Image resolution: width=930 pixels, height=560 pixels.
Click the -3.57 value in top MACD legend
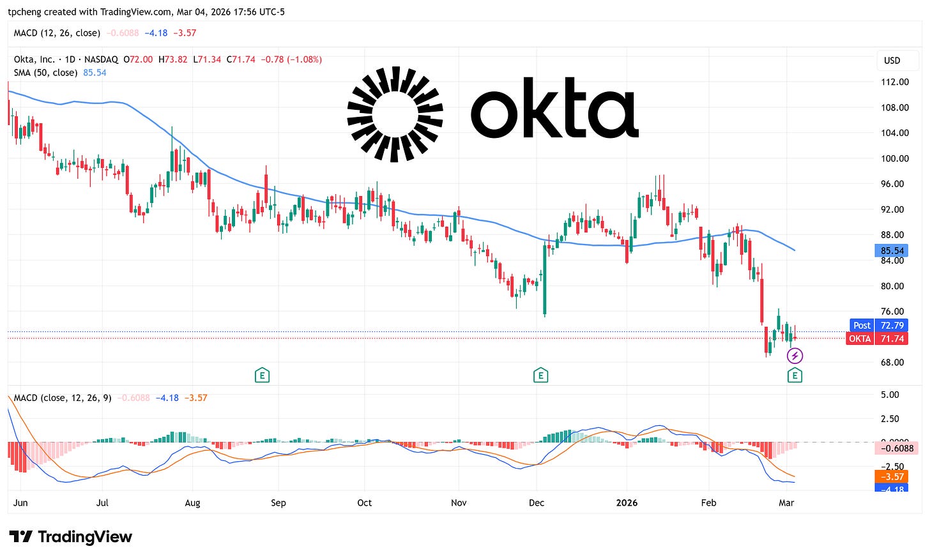[x=185, y=33]
